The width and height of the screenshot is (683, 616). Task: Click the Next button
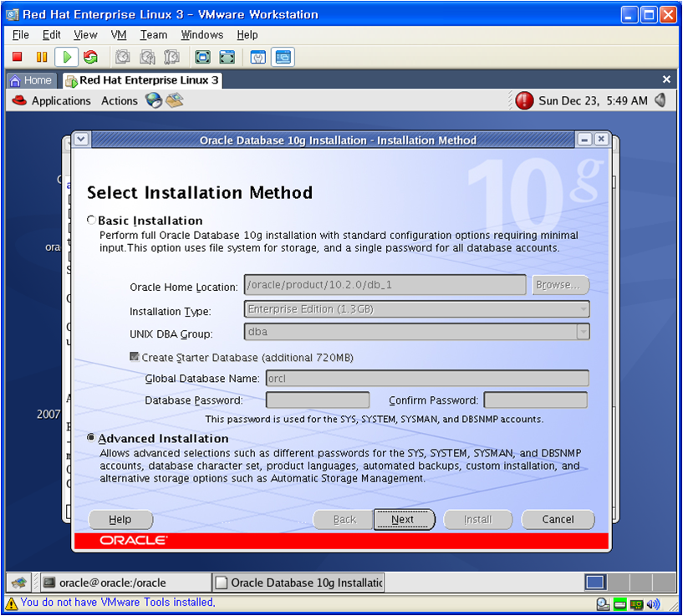(x=404, y=519)
